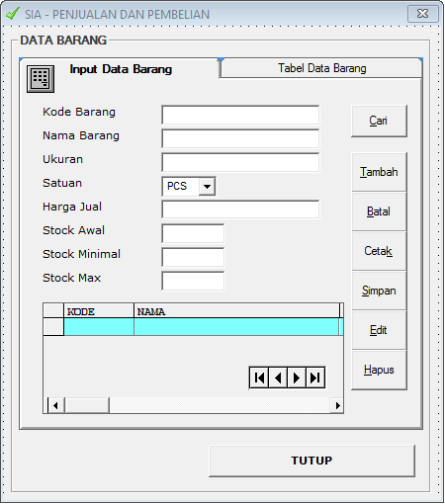Click the TUTUP button
Image resolution: width=445 pixels, height=504 pixels.
pos(311,461)
